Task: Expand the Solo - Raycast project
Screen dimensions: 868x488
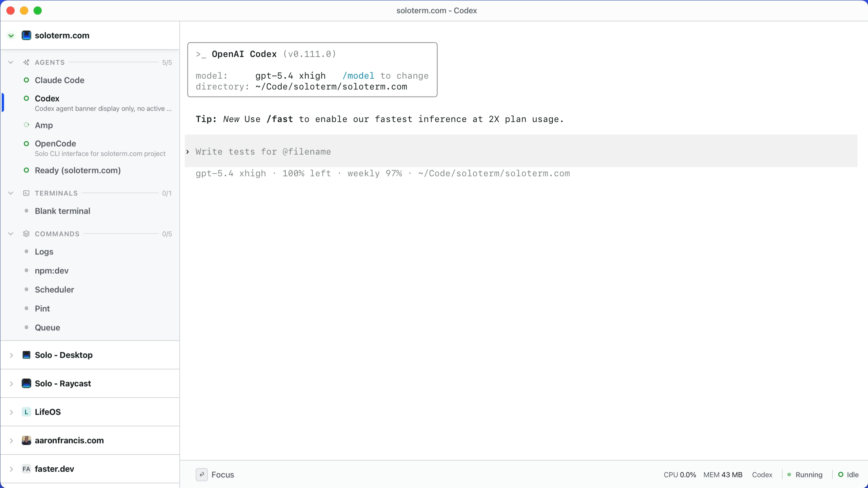Action: (12, 384)
